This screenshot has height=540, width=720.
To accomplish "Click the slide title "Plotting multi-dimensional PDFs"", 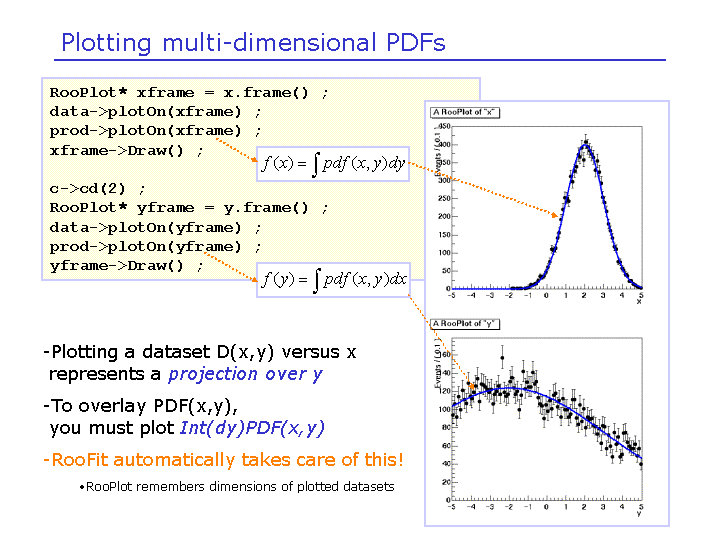I will 253,43.
